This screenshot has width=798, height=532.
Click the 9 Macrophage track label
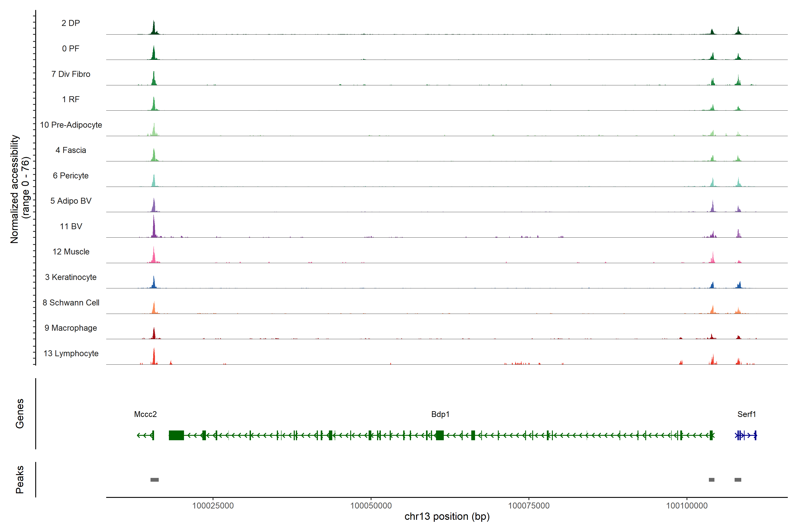click(70, 328)
